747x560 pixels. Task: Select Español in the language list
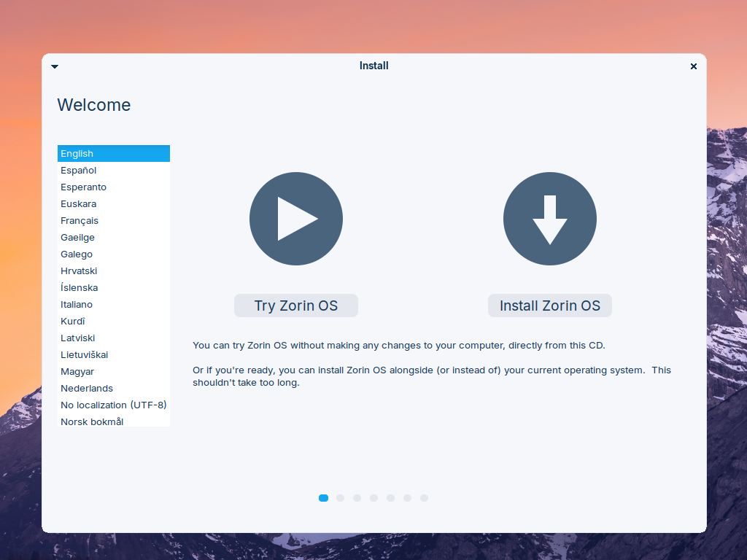(114, 170)
